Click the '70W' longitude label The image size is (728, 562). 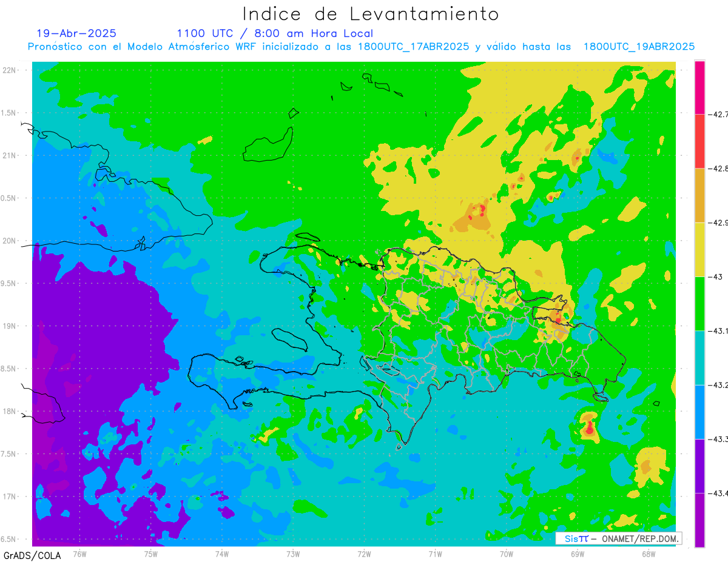point(506,554)
